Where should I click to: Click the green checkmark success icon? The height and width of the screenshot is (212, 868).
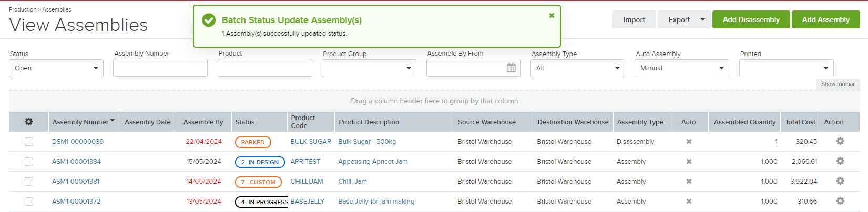coord(209,20)
